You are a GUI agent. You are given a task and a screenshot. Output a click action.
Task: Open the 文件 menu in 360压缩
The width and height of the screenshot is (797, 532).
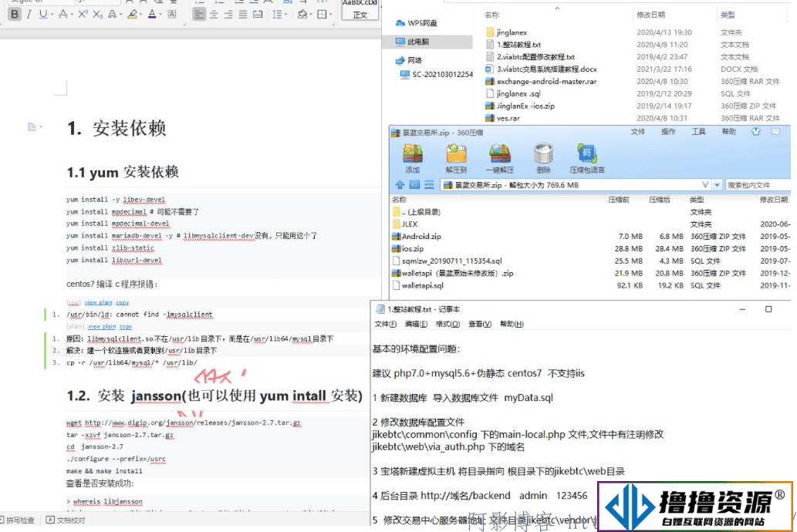point(638,132)
